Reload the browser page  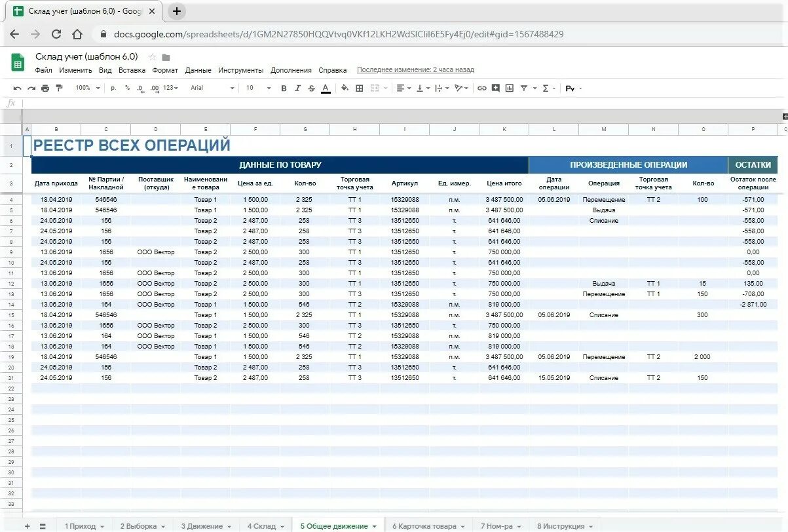(x=56, y=34)
